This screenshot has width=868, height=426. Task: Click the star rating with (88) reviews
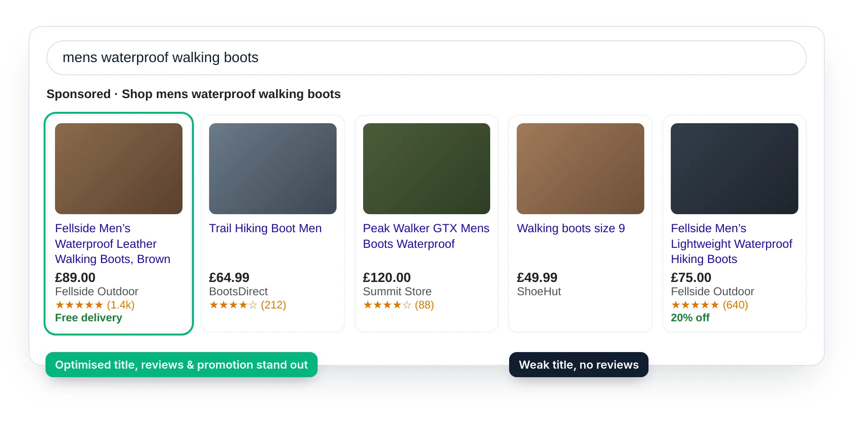[x=399, y=305]
